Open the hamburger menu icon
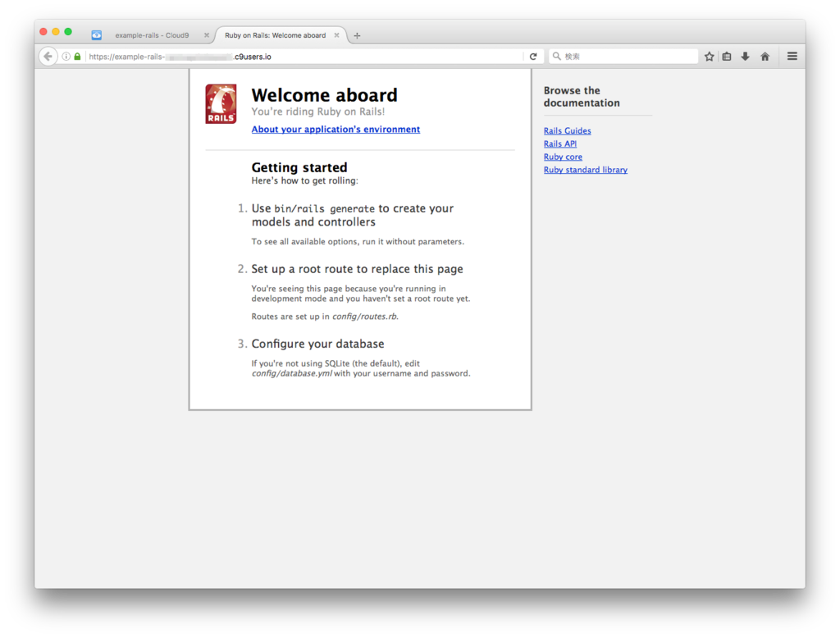Screen dimensions: 840x638 tap(792, 57)
